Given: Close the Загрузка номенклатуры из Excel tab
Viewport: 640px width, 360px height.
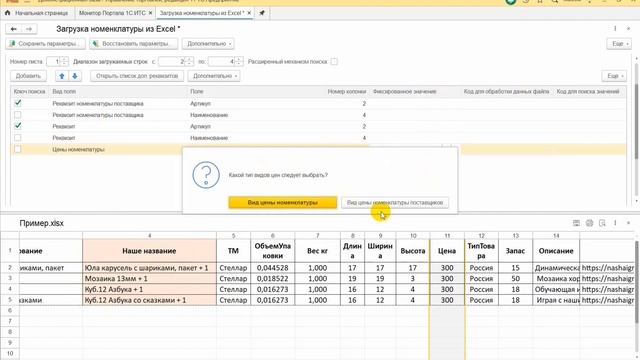Looking at the screenshot, I should pyautogui.click(x=249, y=13).
